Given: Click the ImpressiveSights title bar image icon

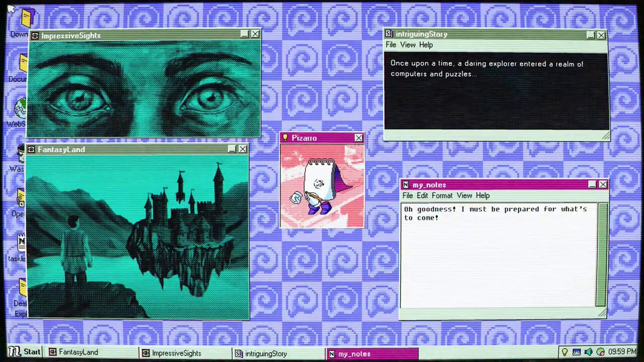Looking at the screenshot, I should [x=35, y=35].
